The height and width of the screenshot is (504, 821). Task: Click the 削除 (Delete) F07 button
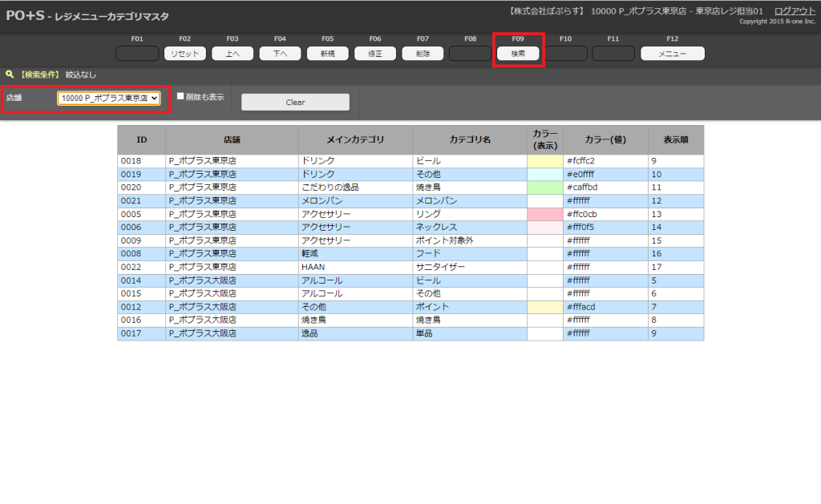pyautogui.click(x=423, y=54)
